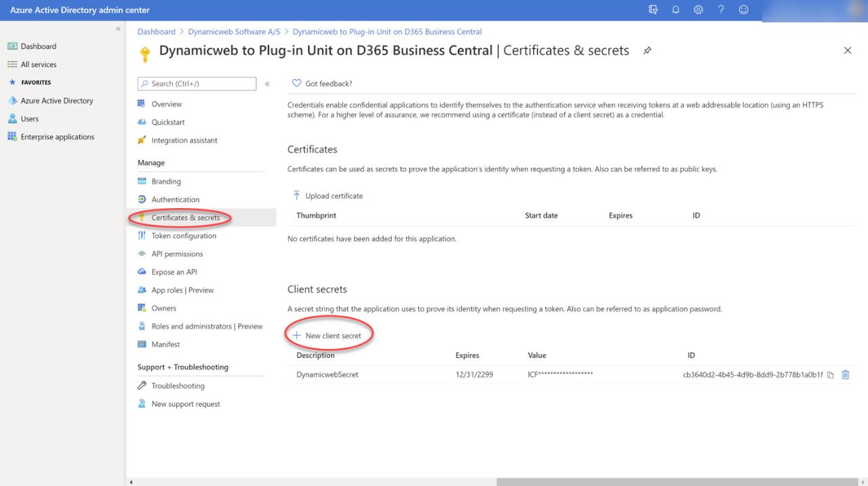Go to Dashboard breadcrumb link
This screenshot has height=486, width=868.
pyautogui.click(x=156, y=32)
